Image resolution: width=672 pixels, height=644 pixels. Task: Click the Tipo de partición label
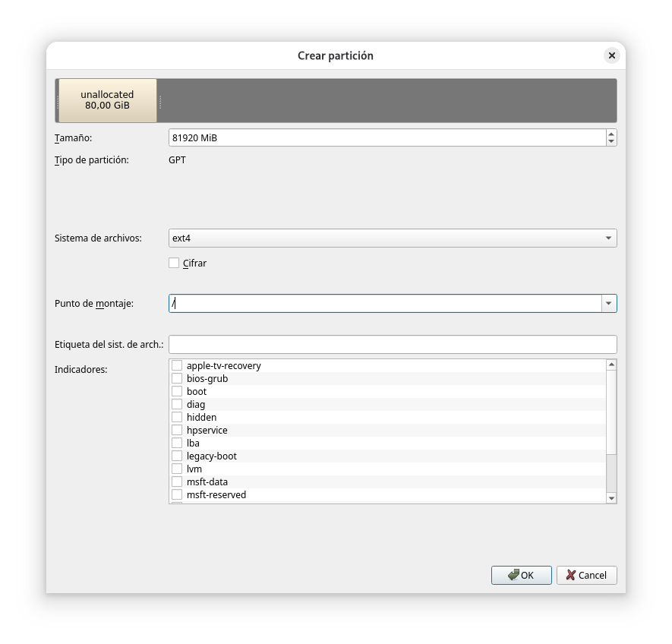[x=92, y=160]
